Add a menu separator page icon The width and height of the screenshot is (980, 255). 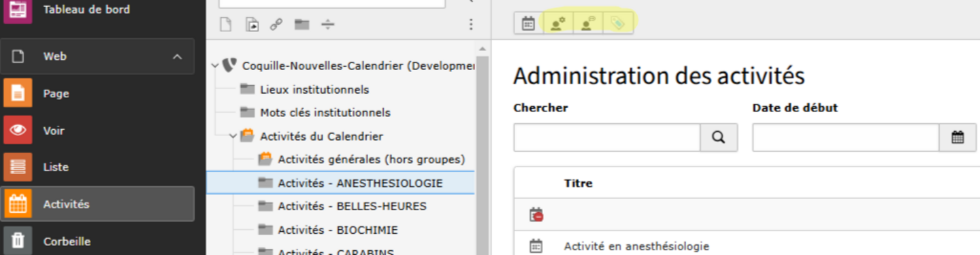click(328, 24)
